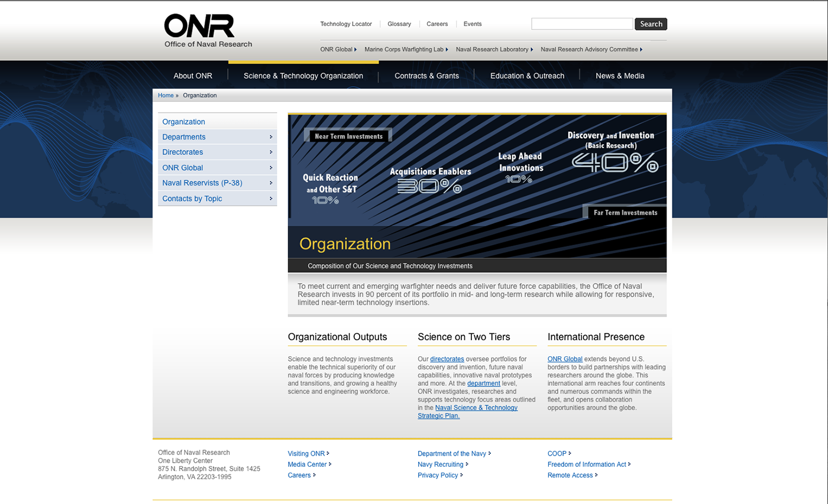
Task: Open the News & Media menu
Action: point(620,76)
